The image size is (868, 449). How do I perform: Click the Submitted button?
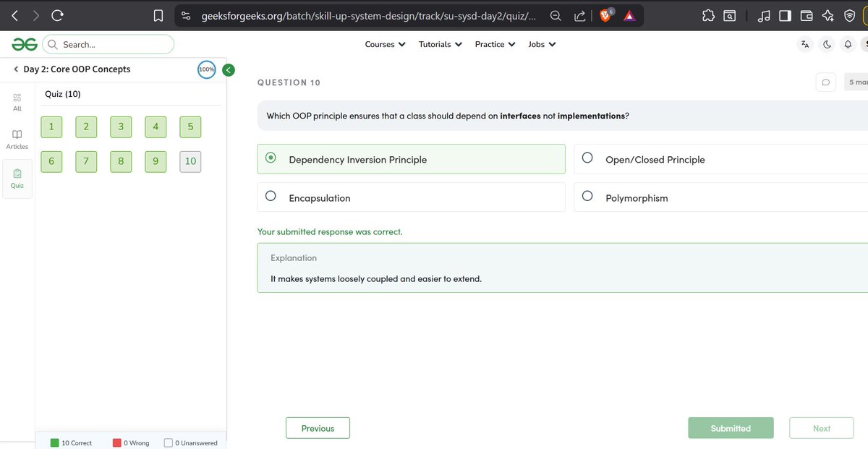tap(731, 428)
